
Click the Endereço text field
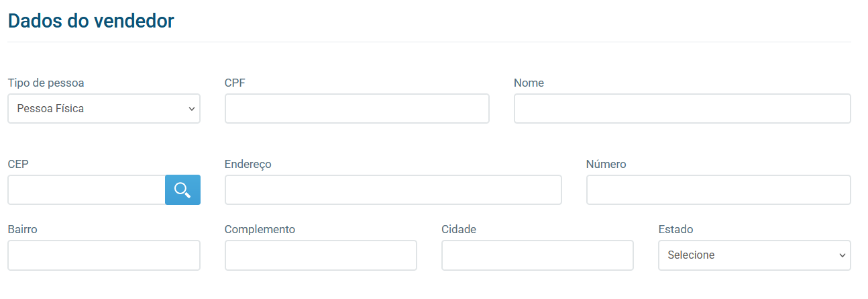pyautogui.click(x=393, y=190)
